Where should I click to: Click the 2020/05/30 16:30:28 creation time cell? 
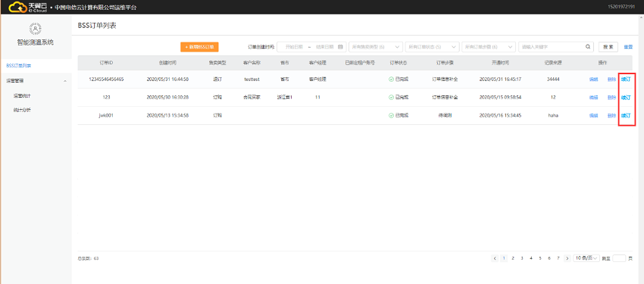[x=167, y=98]
